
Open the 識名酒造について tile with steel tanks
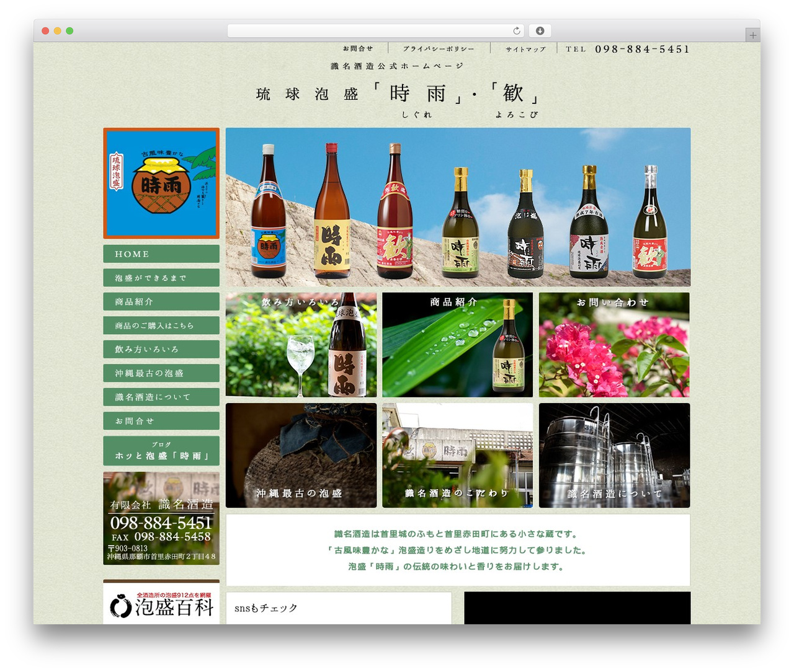[x=614, y=456]
